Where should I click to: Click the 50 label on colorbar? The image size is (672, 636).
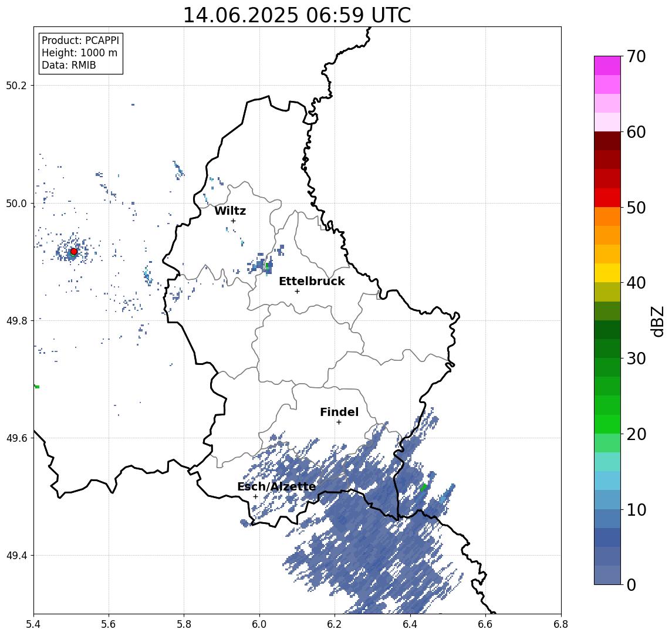tap(636, 208)
